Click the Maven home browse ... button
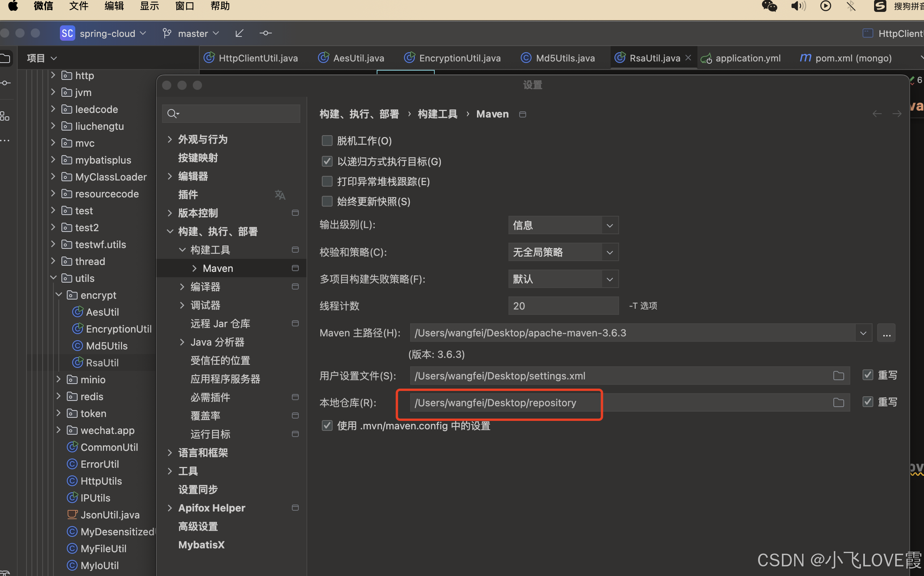Image resolution: width=924 pixels, height=576 pixels. (x=886, y=333)
